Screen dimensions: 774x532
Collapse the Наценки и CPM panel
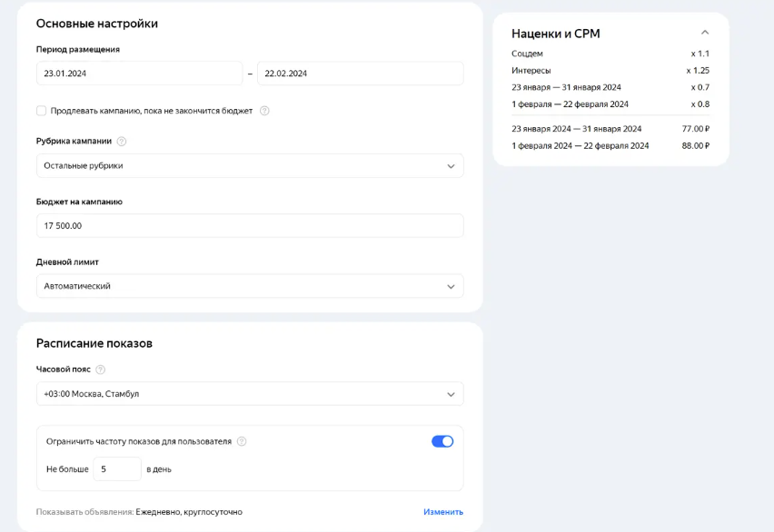point(706,31)
